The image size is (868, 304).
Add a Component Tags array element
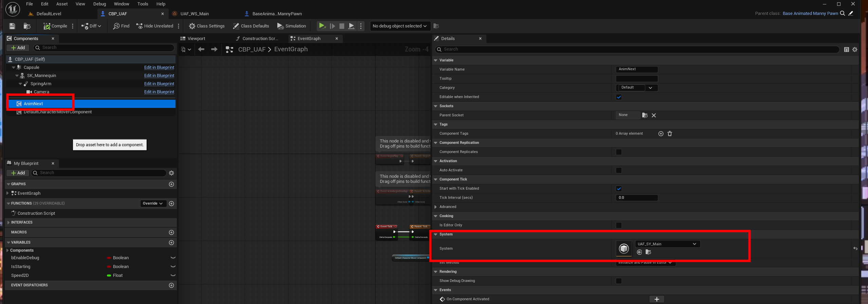(661, 134)
